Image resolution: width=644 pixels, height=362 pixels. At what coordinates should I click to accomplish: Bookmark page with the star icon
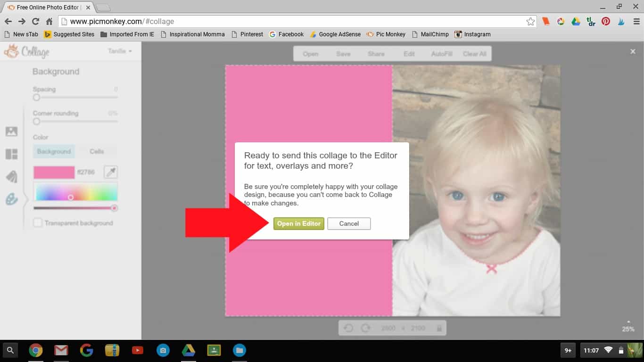coord(530,21)
